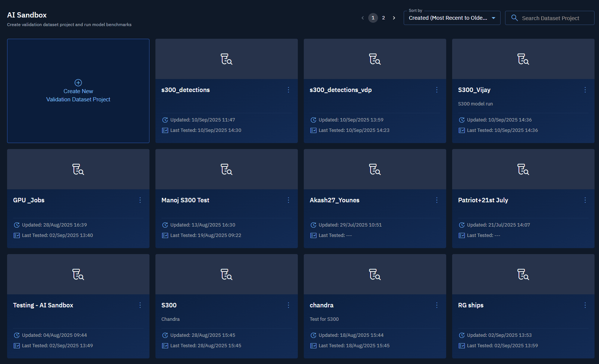Viewport: 599px width, 364px height.
Task: Click the dataset icon on RG ships card
Action: (x=523, y=275)
